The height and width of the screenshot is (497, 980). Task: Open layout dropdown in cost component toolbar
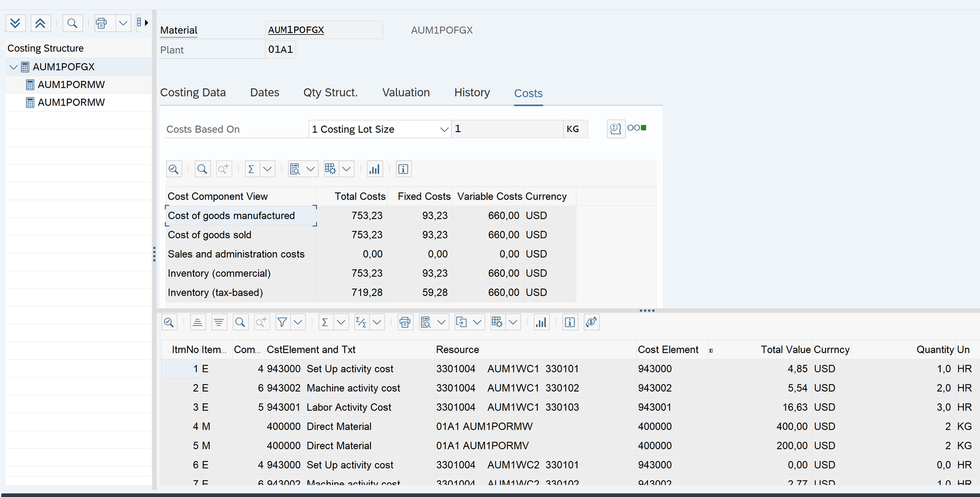[x=347, y=170]
